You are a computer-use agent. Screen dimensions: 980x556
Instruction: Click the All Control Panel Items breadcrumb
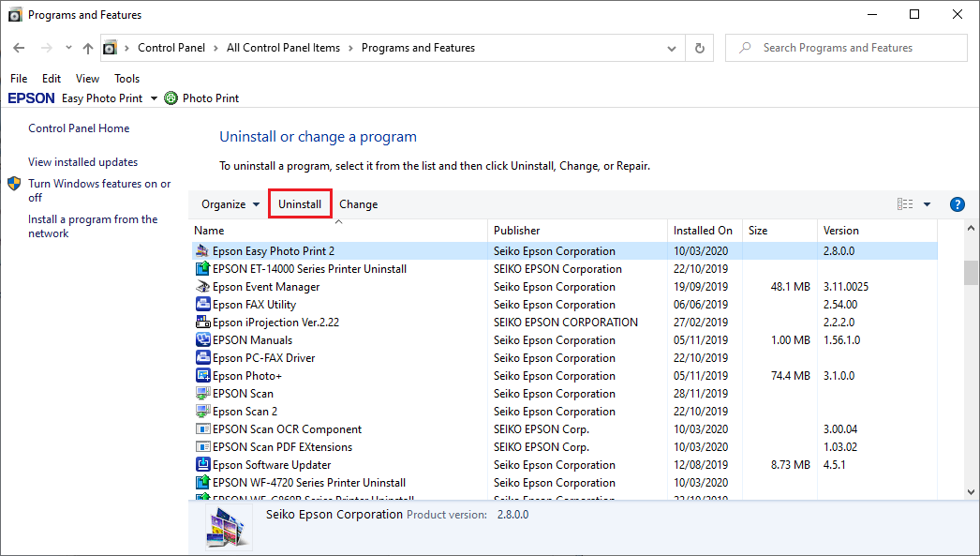tap(283, 48)
